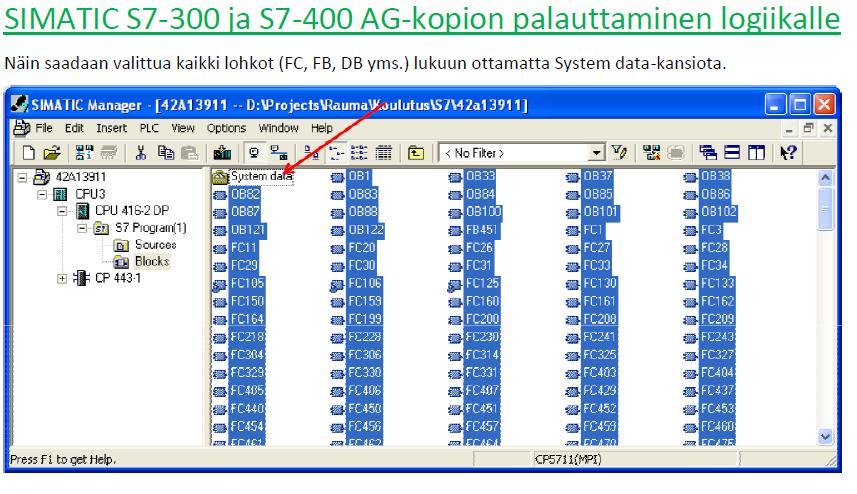The image size is (857, 494).
Task: Click the Arrange Horizontally icon
Action: tap(732, 153)
